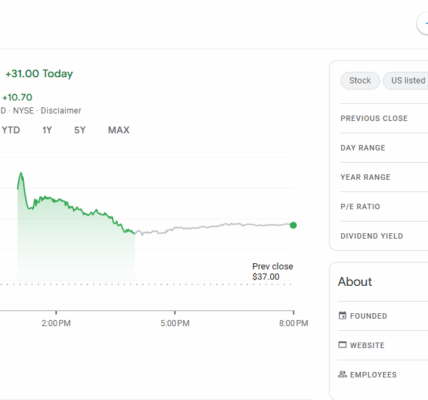
Task: Click the 2:00 PM axis marker
Action: pyautogui.click(x=56, y=323)
